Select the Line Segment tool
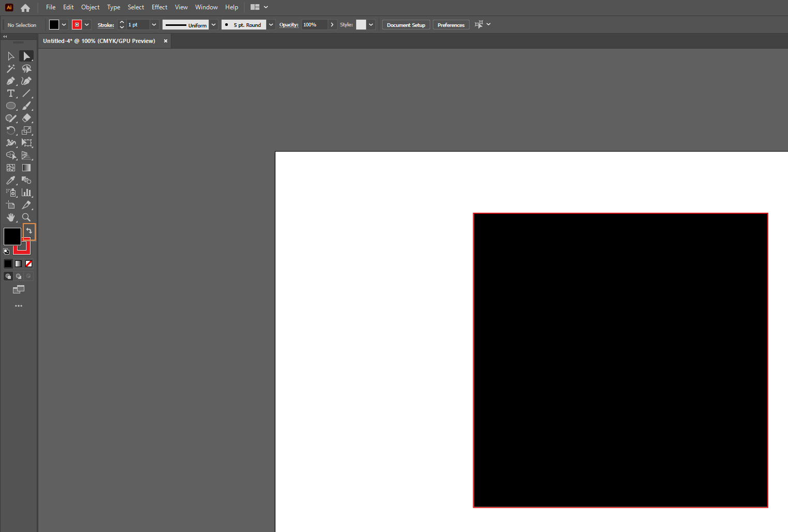788x532 pixels. click(26, 93)
